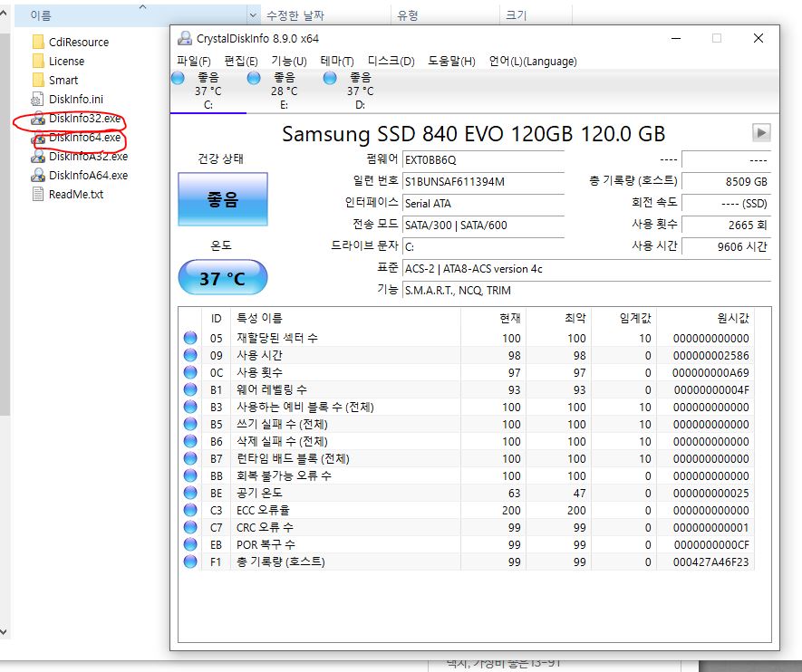Open the 파일(F) menu

(x=194, y=62)
